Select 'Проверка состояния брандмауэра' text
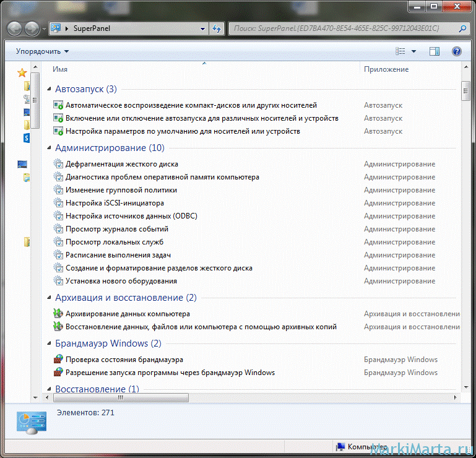 124,360
